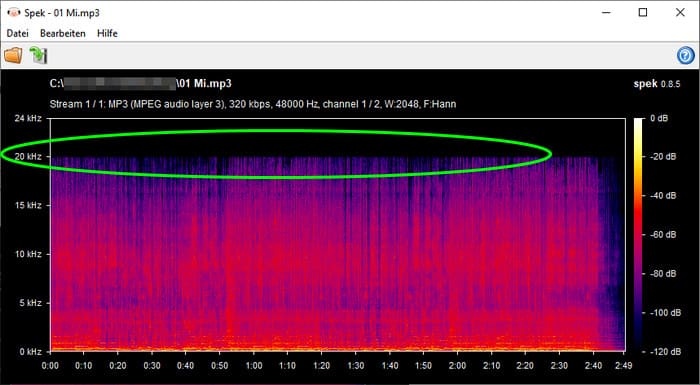Click the 2:00 time axis label
700x385 pixels.
click(x=457, y=366)
